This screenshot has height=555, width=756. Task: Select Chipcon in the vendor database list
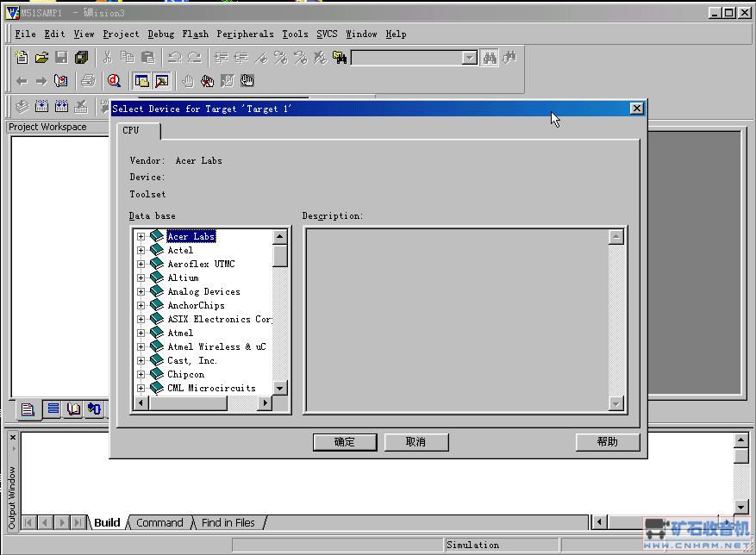pyautogui.click(x=185, y=375)
